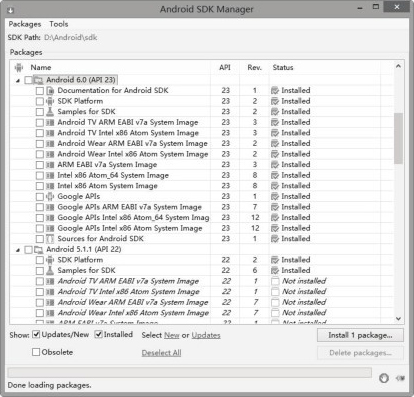This screenshot has height=397, width=414.
Task: Click the Google APIs robot icon, rev 1
Action: pos(50,196)
